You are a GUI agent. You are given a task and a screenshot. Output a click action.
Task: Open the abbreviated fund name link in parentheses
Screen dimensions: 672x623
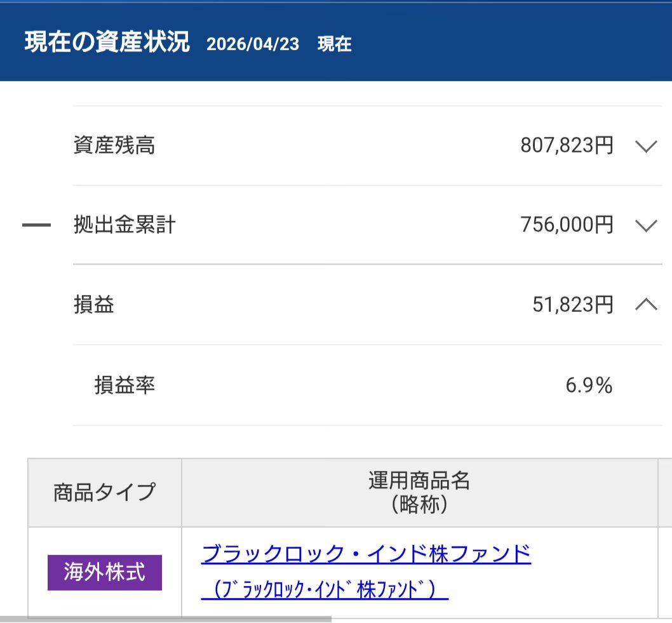(x=325, y=590)
